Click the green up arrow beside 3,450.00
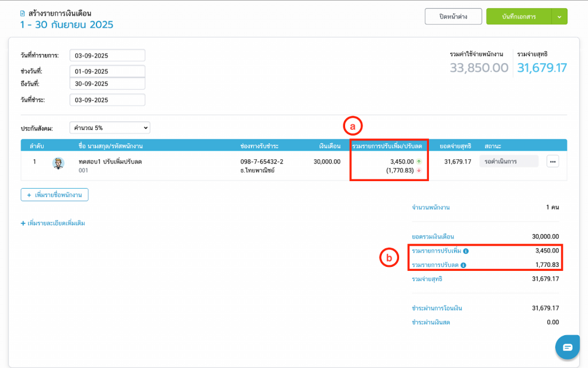588x368 pixels. coord(419,162)
